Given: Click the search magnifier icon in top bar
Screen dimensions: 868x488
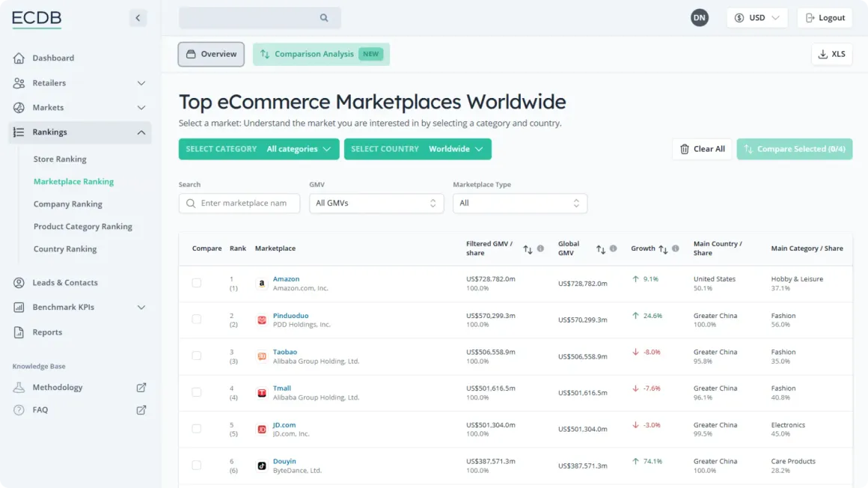Looking at the screenshot, I should pos(324,18).
